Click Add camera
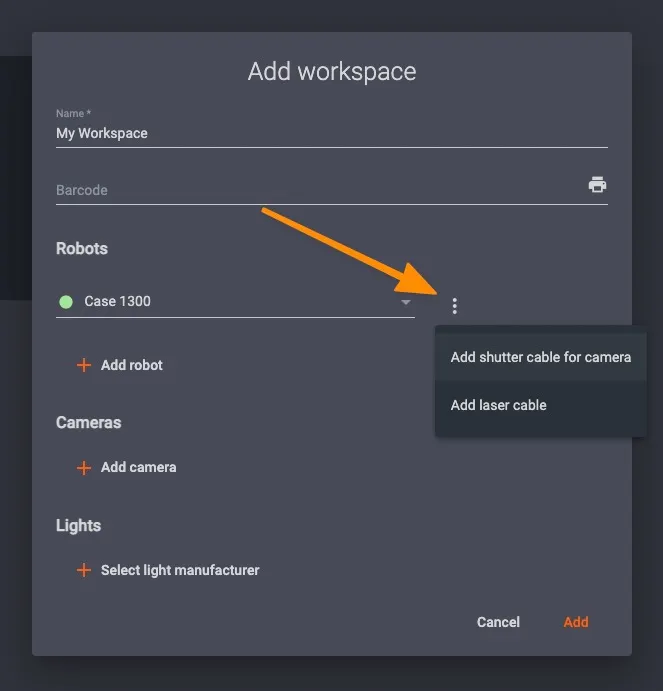Image resolution: width=663 pixels, height=691 pixels. (127, 467)
